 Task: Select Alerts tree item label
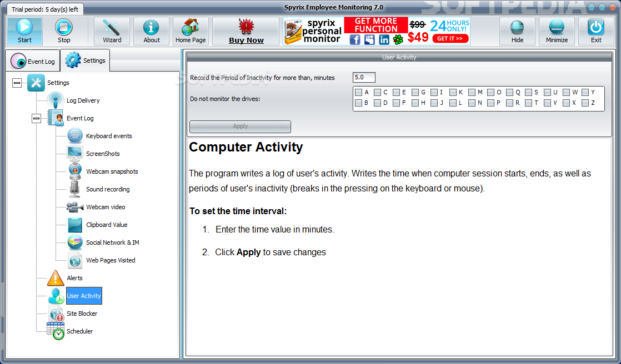74,278
